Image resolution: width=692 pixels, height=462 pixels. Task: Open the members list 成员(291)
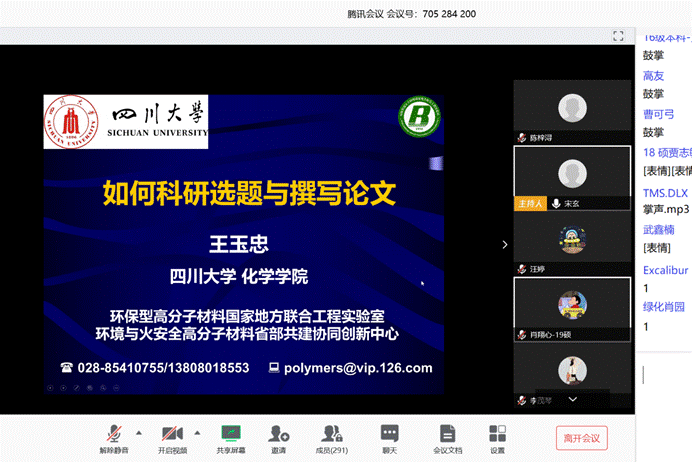coord(332,434)
